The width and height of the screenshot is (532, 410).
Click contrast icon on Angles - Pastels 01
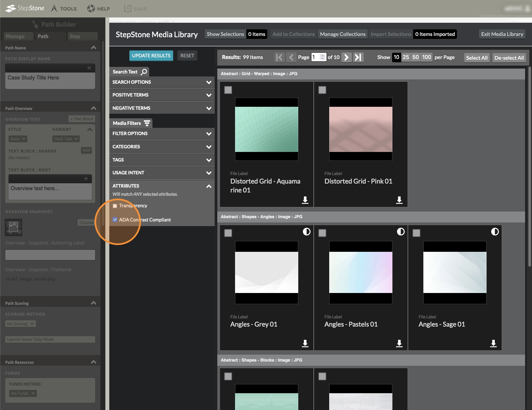click(401, 232)
